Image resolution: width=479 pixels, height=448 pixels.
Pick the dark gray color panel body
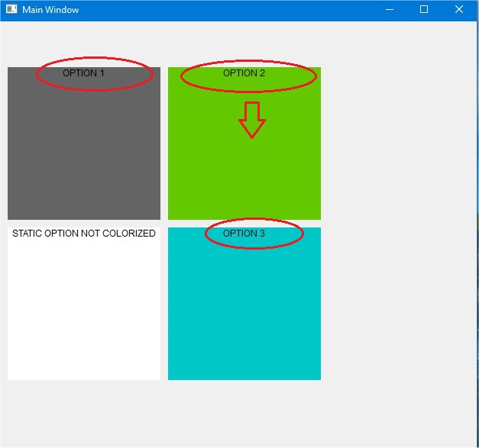[x=84, y=153]
